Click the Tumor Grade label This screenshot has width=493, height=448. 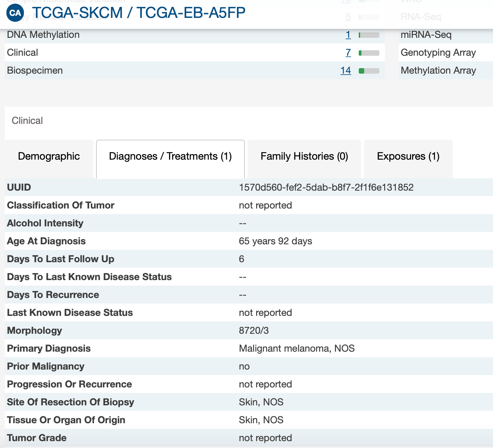click(x=37, y=438)
